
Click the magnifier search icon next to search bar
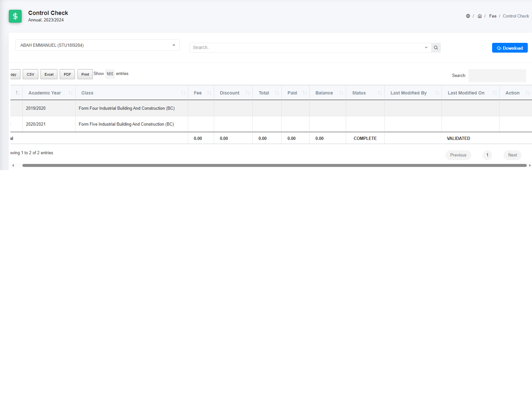[436, 47]
